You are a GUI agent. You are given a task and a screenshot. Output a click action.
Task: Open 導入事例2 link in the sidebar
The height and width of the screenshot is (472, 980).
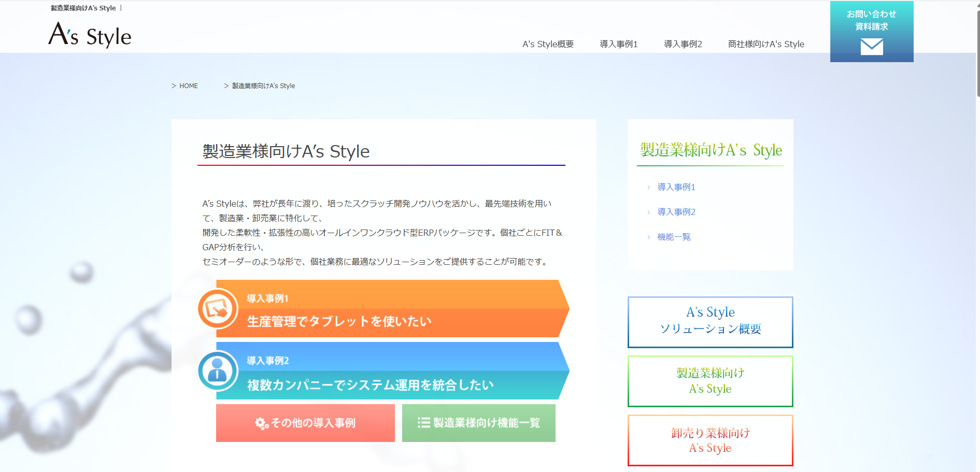pyautogui.click(x=676, y=212)
